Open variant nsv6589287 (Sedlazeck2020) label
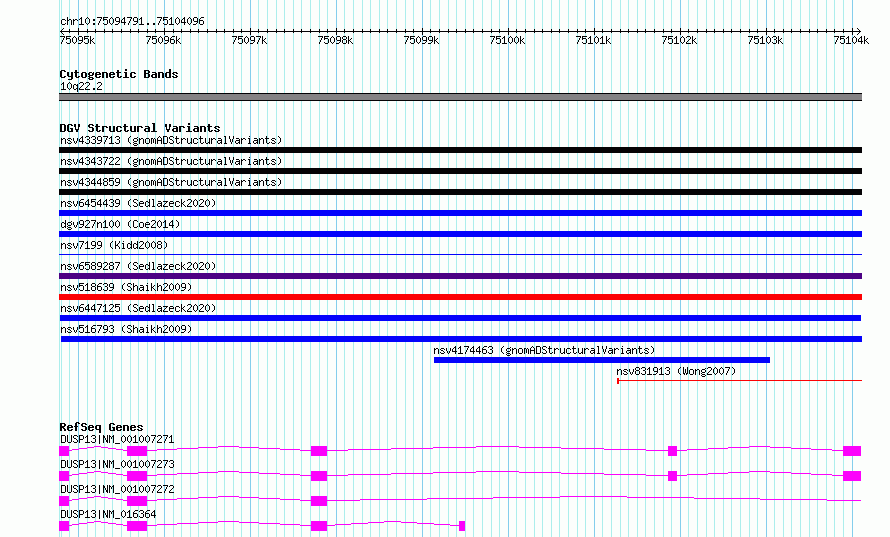The image size is (890, 537). [x=138, y=266]
